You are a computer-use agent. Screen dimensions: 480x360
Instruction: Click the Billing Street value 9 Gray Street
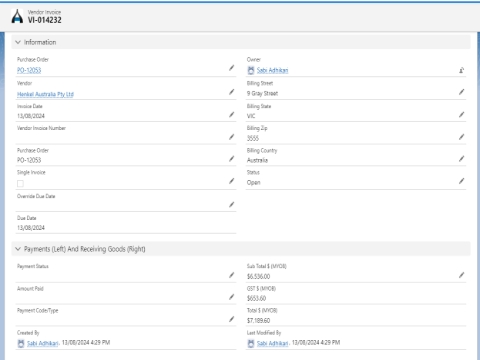pyautogui.click(x=262, y=93)
